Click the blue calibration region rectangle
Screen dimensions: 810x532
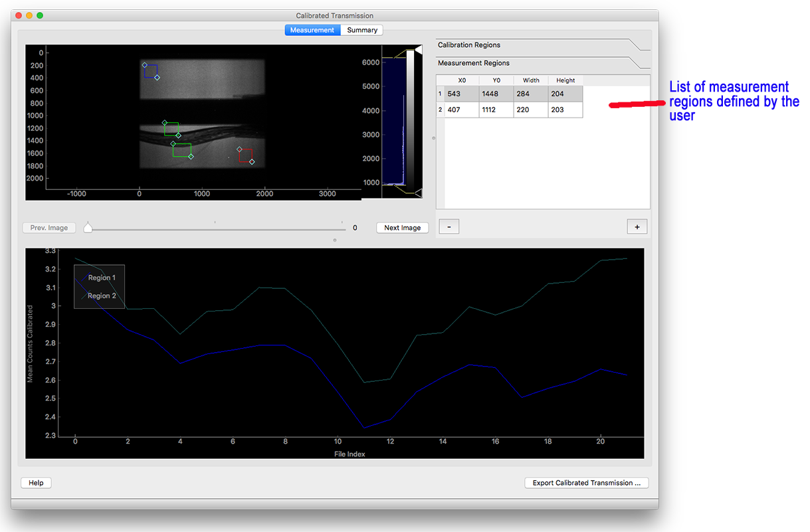[151, 71]
